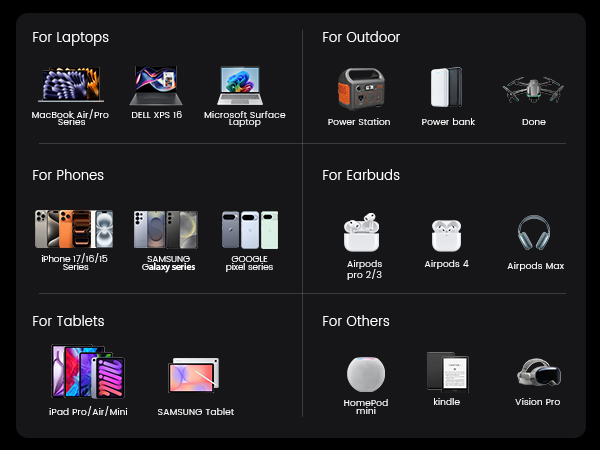Click the Airpods Pro 2/3 image
Image resolution: width=600 pixels, height=450 pixels.
click(362, 232)
